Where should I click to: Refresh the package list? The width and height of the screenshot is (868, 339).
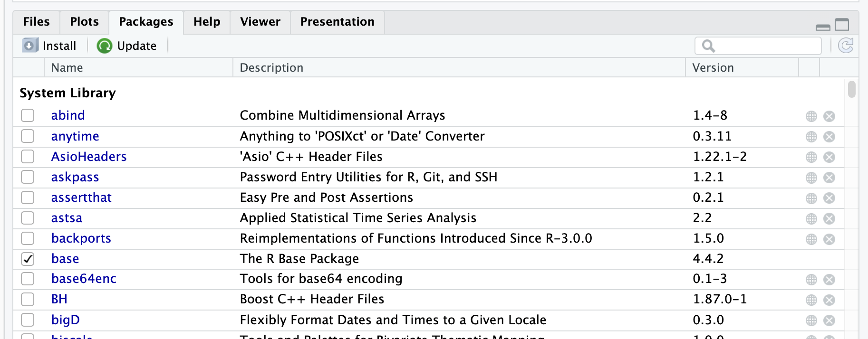846,46
